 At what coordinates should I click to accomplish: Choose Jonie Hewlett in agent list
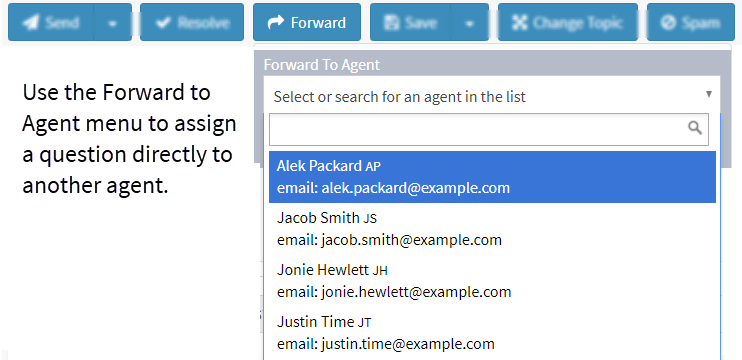(492, 281)
